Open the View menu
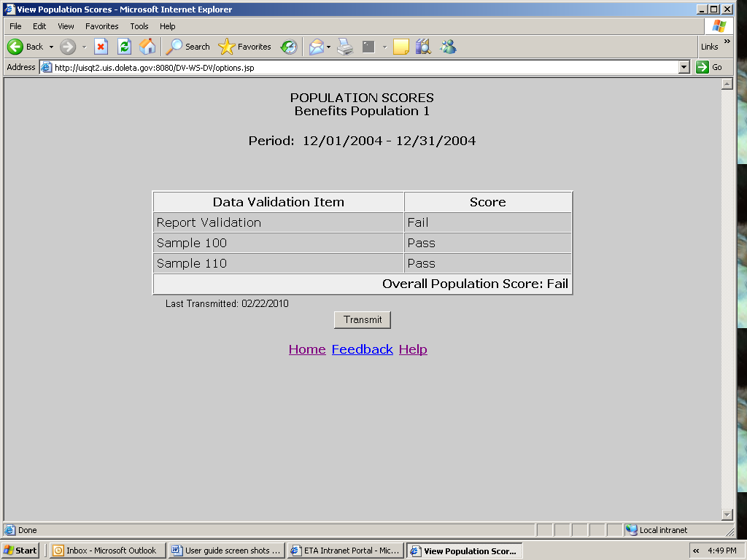 click(66, 26)
